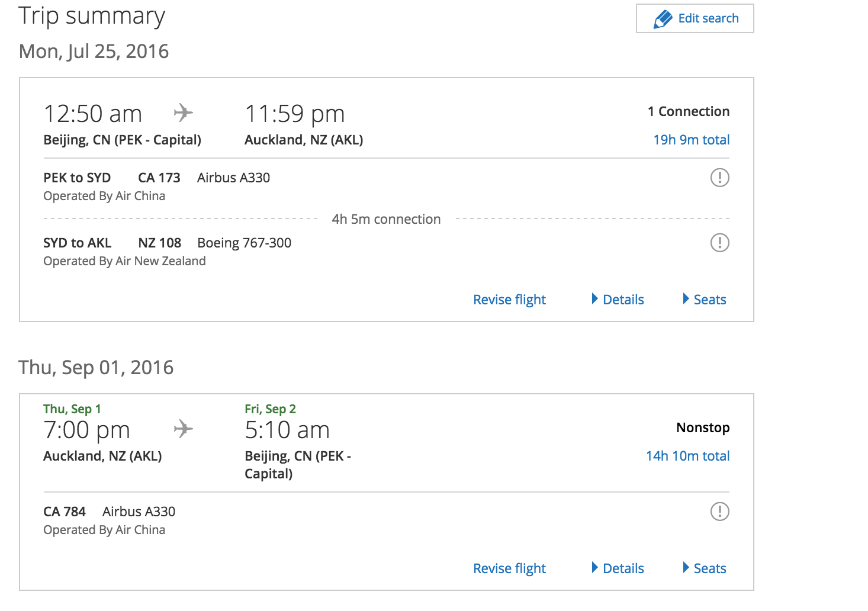868x611 pixels.
Task: Expand Details for the Jul 25 flight
Action: pos(618,300)
